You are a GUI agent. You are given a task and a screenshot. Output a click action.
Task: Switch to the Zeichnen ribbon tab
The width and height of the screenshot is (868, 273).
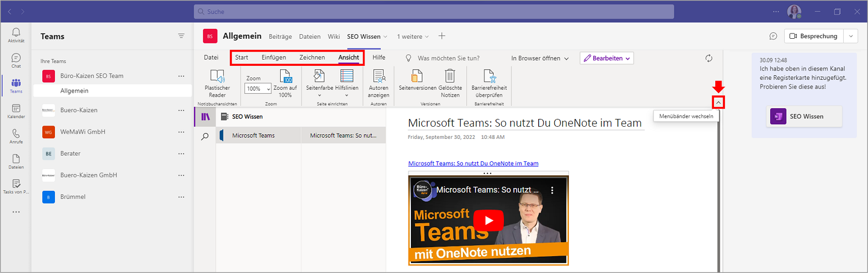pos(312,57)
